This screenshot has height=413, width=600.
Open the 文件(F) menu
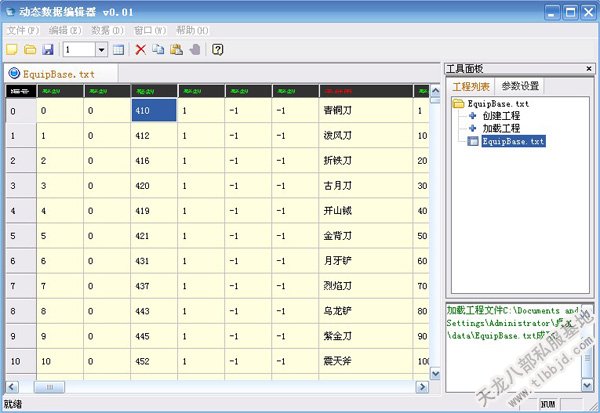point(23,31)
